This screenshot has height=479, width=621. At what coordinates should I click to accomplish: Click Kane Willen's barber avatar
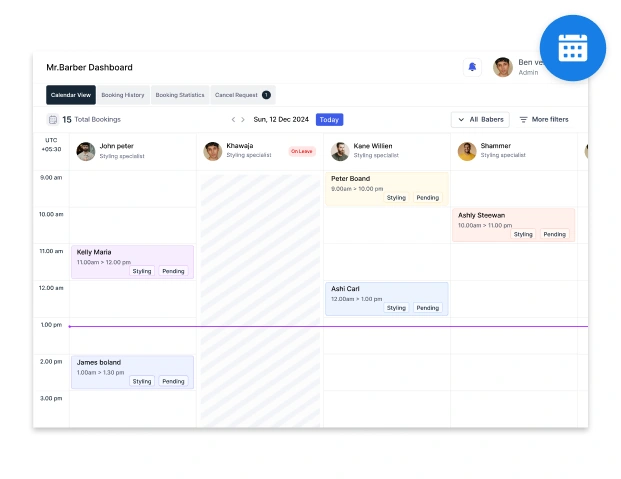(x=340, y=151)
